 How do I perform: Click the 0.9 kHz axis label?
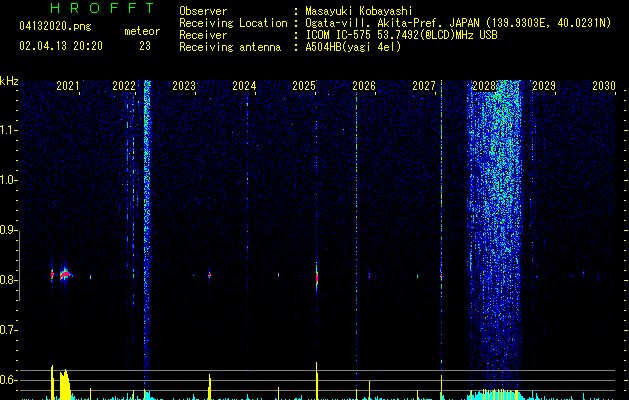point(8,230)
